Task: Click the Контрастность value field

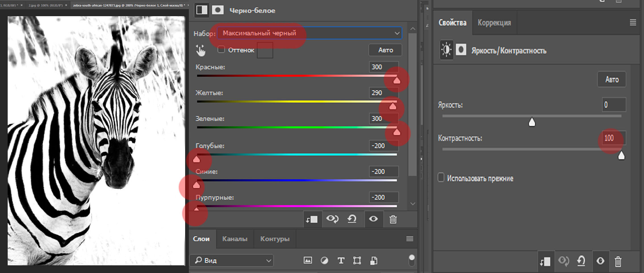Action: coord(614,138)
